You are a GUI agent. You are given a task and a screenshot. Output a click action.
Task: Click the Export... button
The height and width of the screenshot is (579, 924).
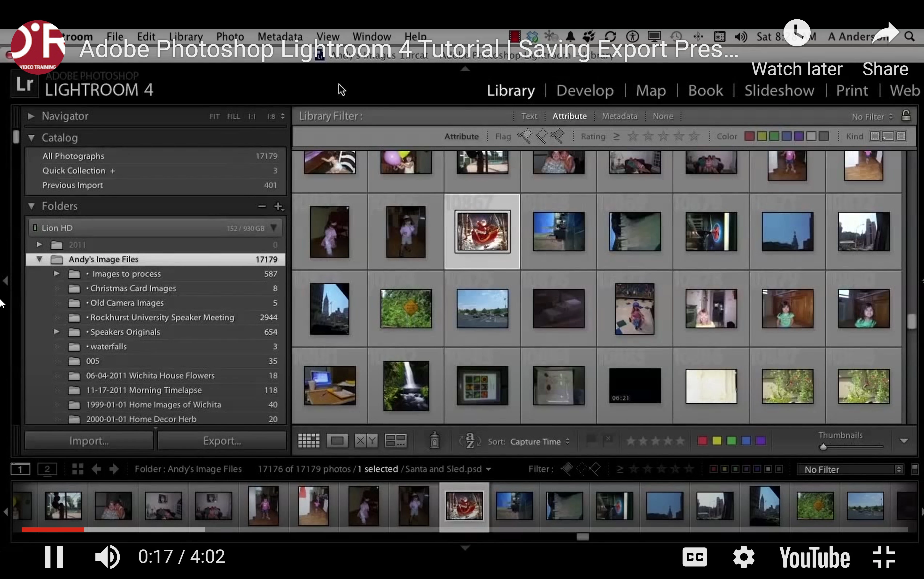tap(222, 441)
